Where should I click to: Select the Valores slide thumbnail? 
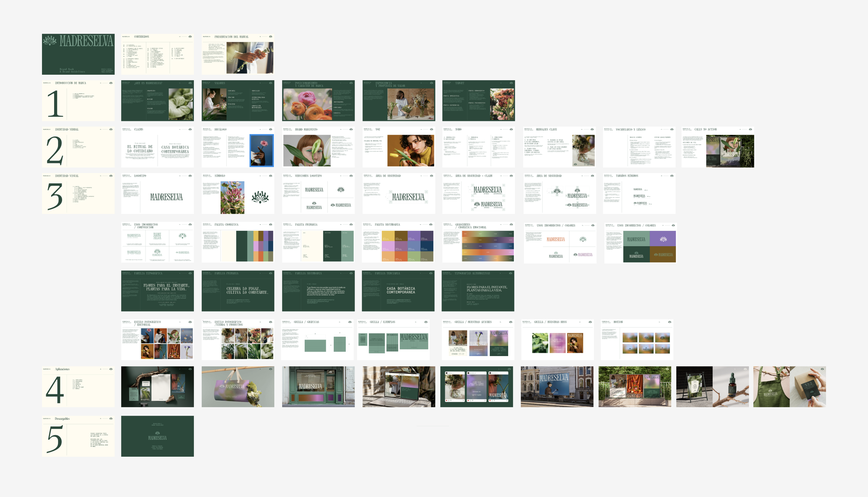click(x=238, y=101)
